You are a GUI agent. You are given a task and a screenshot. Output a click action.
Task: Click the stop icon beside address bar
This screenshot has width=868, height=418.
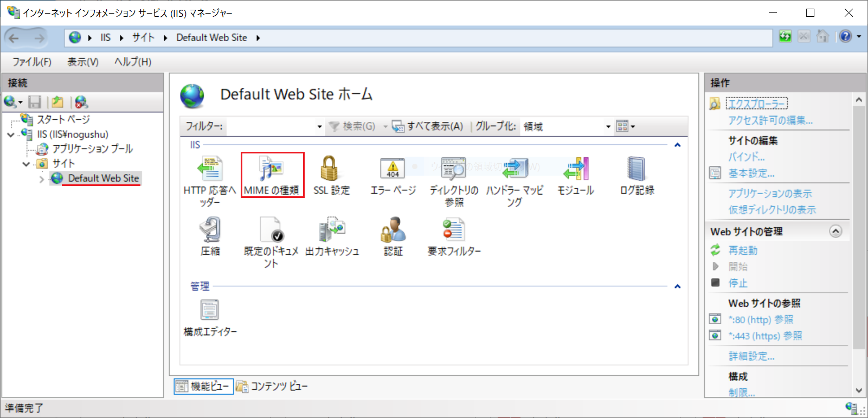point(804,36)
